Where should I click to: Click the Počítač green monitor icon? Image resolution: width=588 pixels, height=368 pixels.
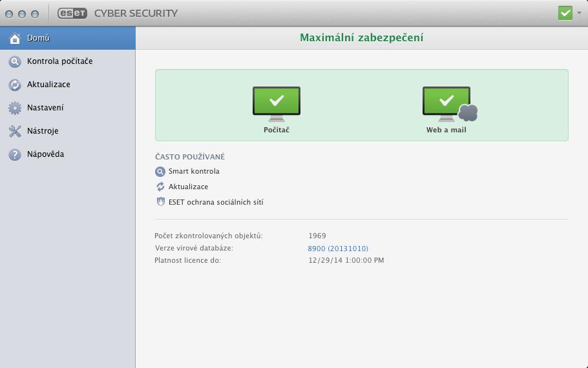[x=277, y=104]
